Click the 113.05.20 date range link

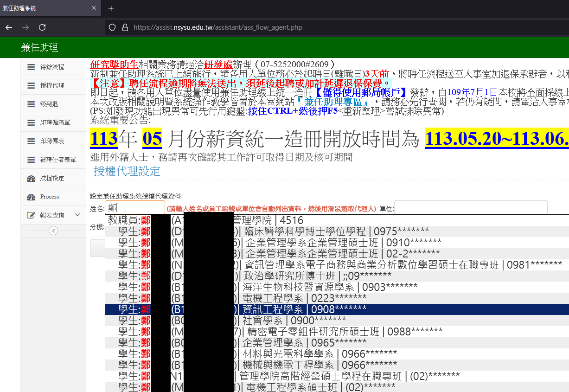[497, 138]
